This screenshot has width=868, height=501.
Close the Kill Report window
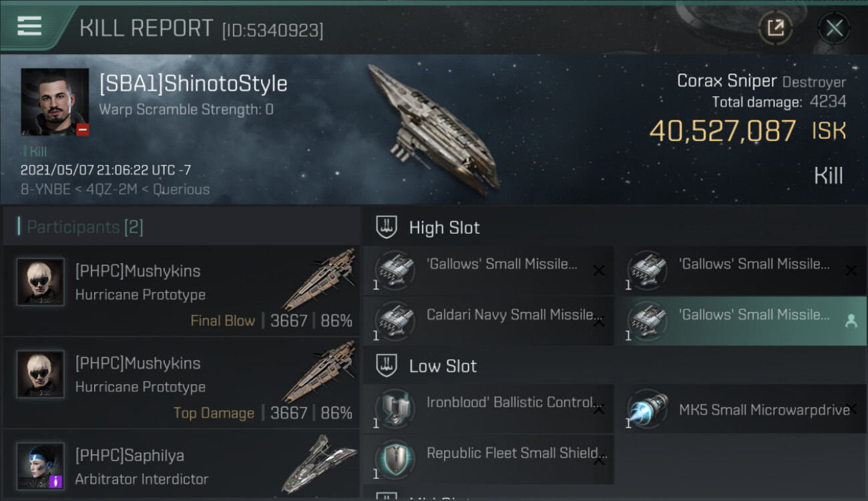pyautogui.click(x=834, y=28)
